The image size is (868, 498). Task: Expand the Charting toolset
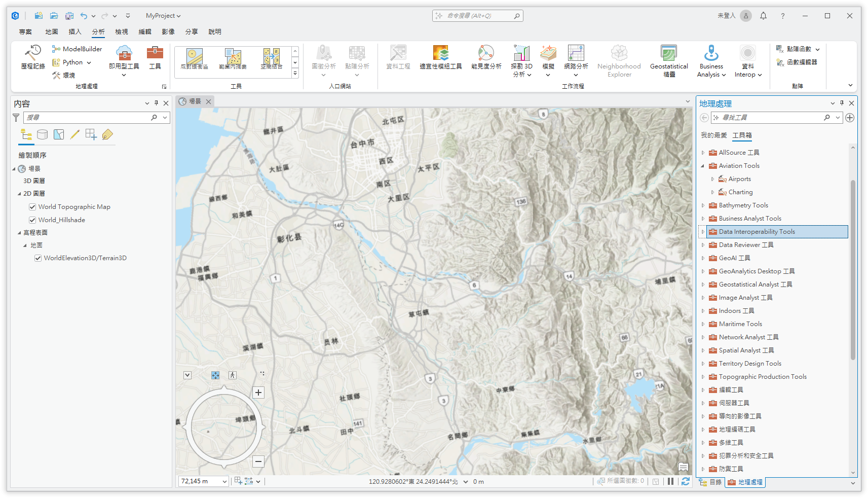point(712,192)
